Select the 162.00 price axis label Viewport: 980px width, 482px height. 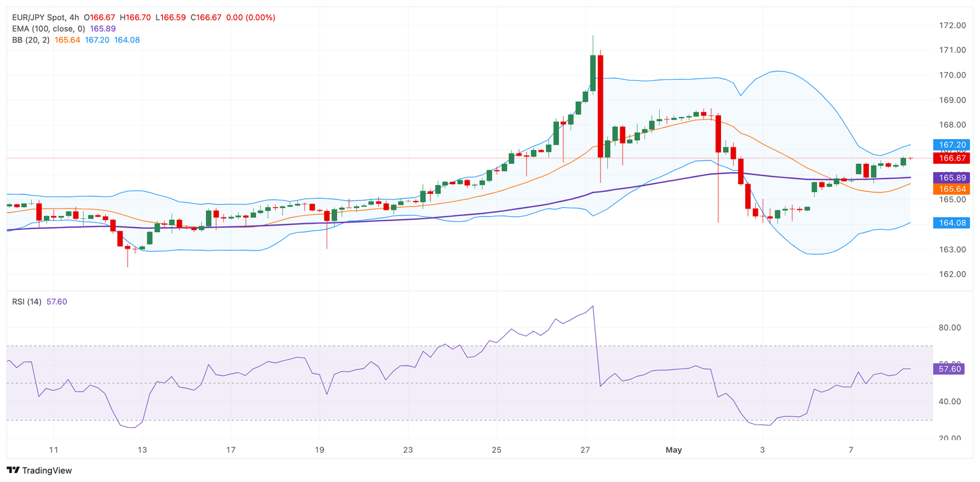(x=951, y=274)
